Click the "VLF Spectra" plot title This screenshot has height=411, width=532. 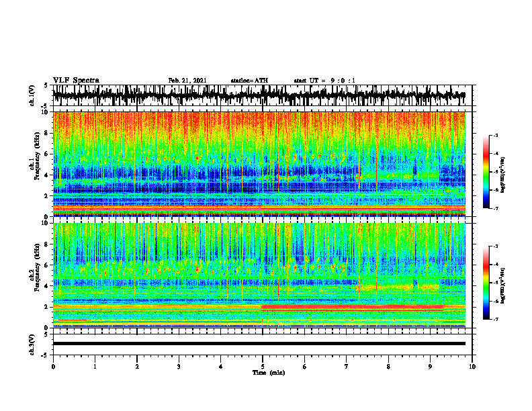pyautogui.click(x=76, y=81)
